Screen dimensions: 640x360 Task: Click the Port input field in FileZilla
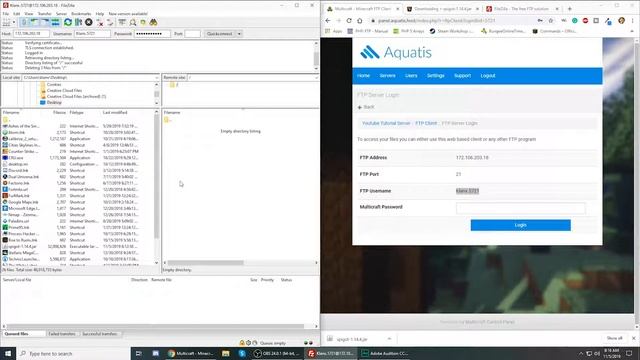pyautogui.click(x=192, y=34)
